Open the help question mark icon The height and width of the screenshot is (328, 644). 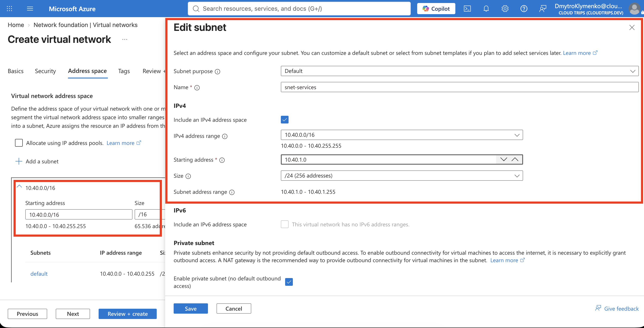[524, 9]
